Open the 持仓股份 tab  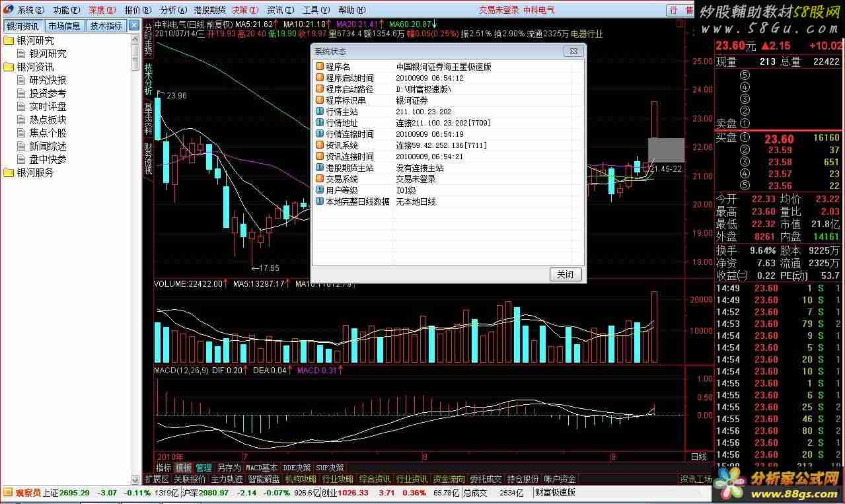523,479
